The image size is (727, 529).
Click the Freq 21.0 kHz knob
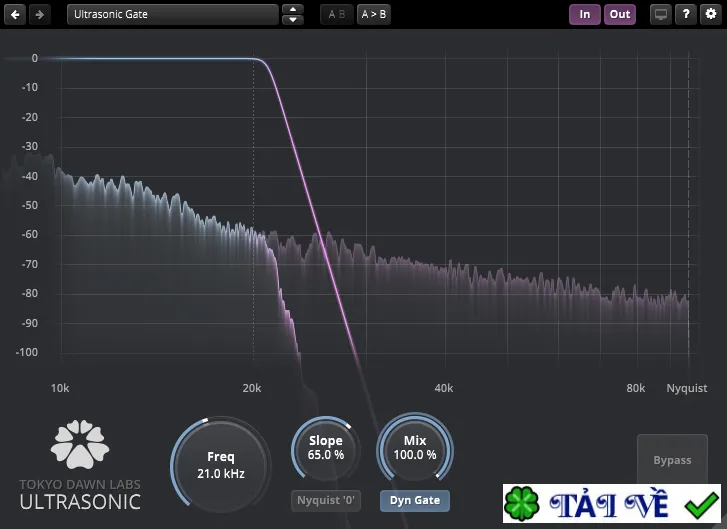(221, 465)
